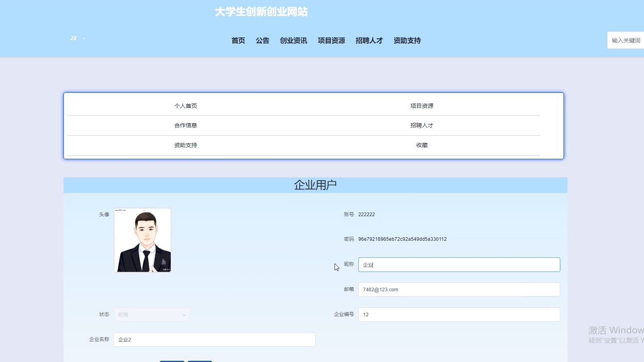Click the password hash text
This screenshot has height=362, width=644.
pos(402,239)
